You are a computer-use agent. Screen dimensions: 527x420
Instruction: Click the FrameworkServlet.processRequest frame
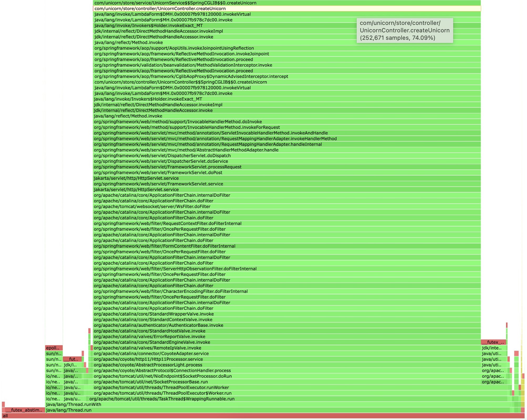(x=287, y=167)
